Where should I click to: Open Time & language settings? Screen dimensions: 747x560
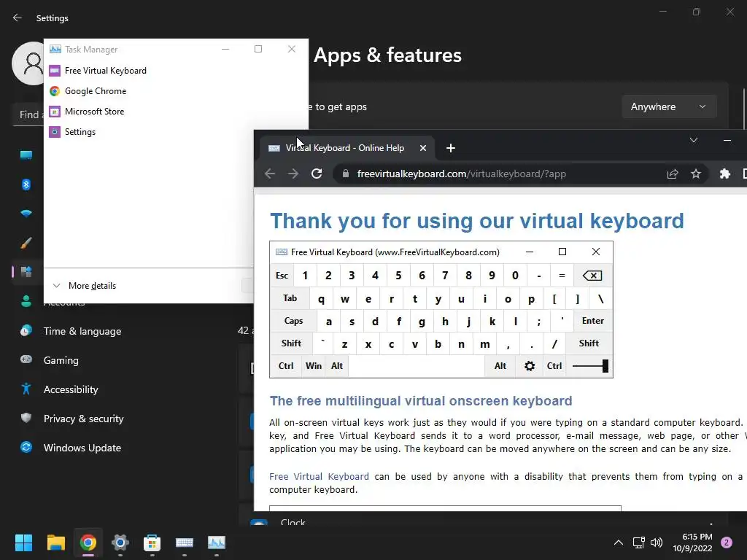click(x=82, y=331)
